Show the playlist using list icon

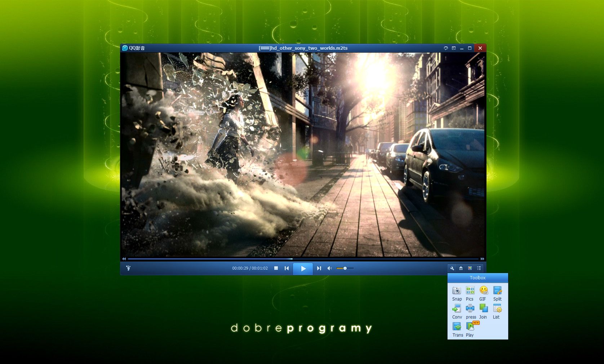[479, 268]
